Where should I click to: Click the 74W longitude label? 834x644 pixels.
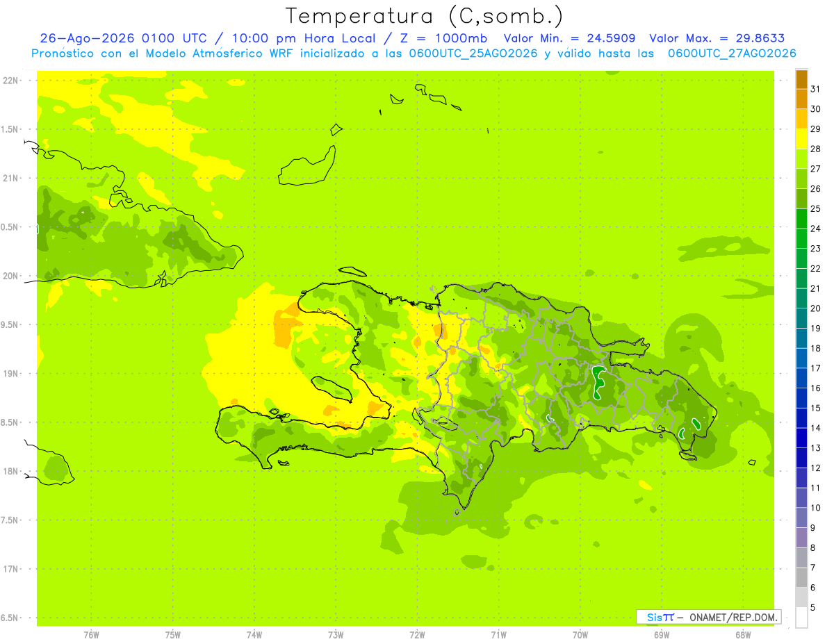[x=254, y=635]
